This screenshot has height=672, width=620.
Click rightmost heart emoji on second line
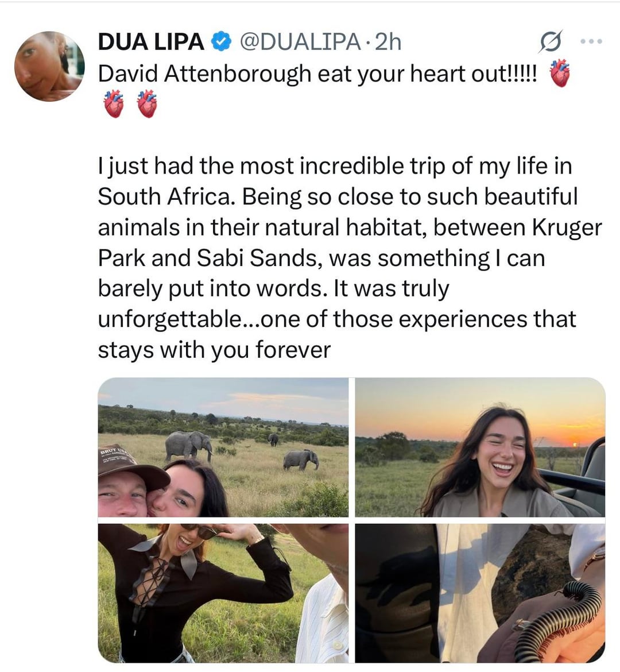coord(147,105)
